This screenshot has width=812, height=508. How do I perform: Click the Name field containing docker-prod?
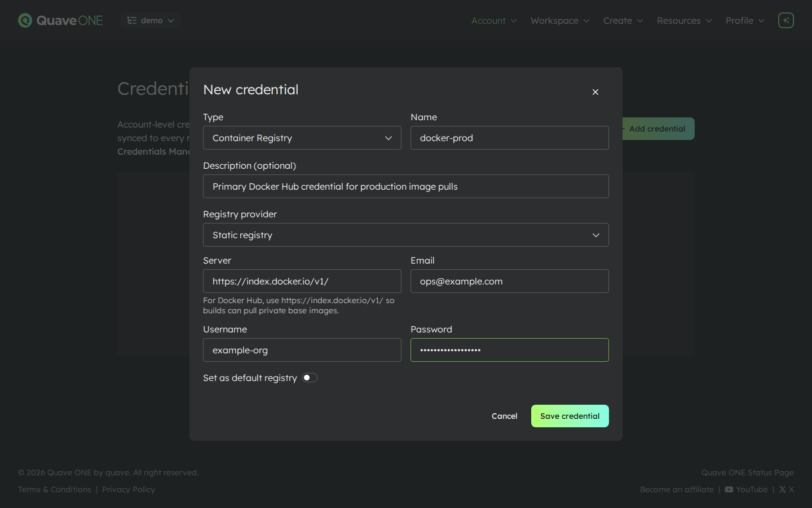click(x=510, y=138)
